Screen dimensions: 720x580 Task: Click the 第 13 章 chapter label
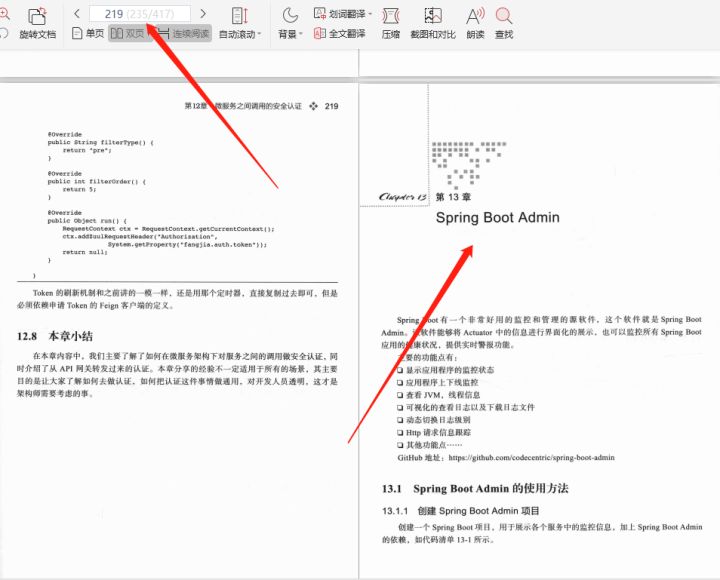(453, 197)
